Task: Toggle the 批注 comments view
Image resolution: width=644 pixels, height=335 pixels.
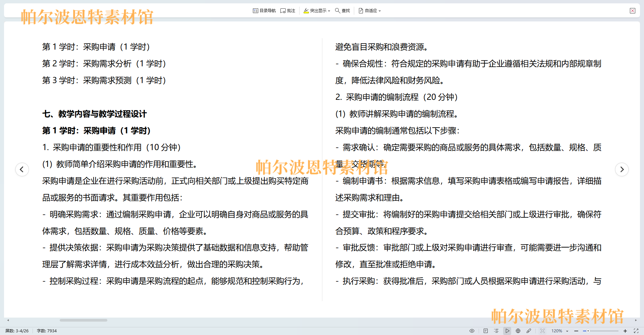Action: [x=288, y=11]
